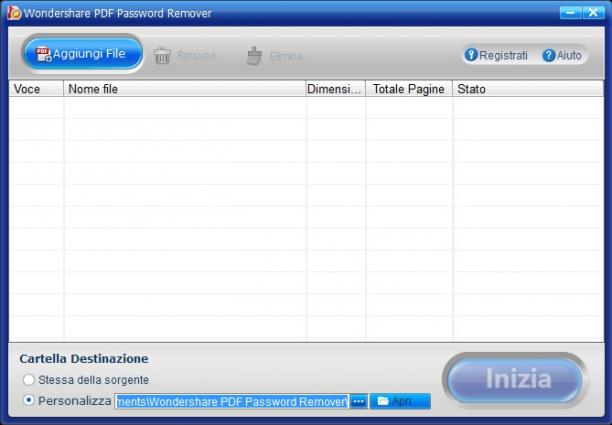Click the Dimensi... column header
This screenshot has height=425, width=612.
tap(335, 89)
